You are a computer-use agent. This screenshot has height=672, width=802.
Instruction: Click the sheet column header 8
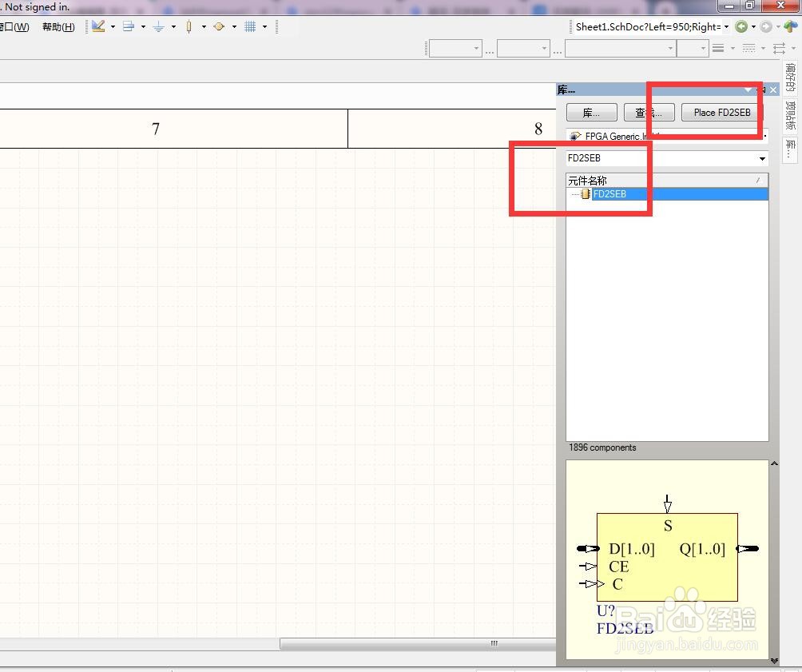tap(538, 129)
